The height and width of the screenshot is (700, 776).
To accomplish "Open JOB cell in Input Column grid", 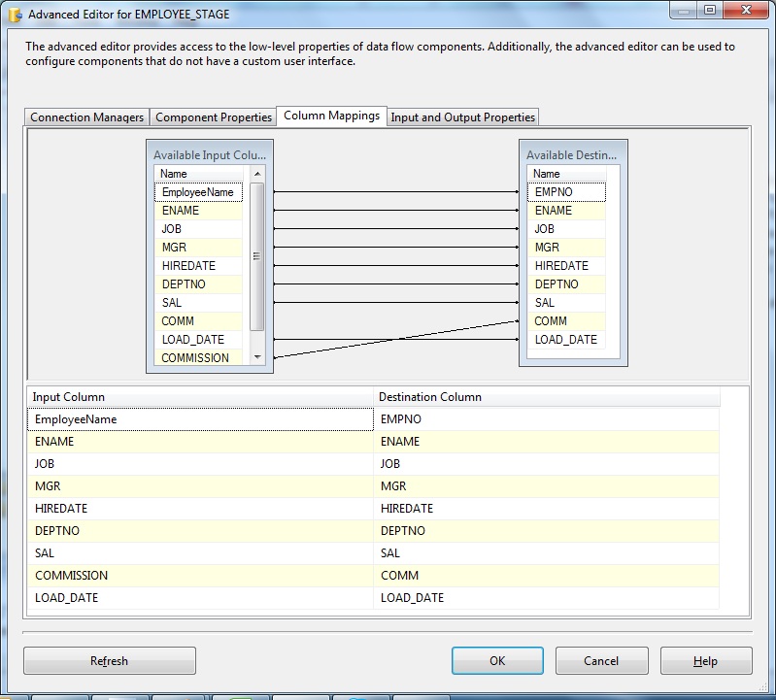I will (x=200, y=464).
